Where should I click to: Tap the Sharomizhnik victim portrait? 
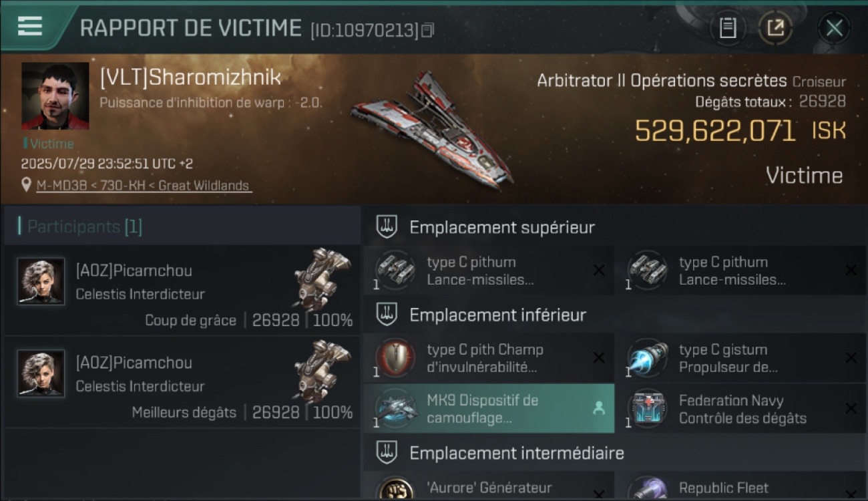tap(55, 96)
